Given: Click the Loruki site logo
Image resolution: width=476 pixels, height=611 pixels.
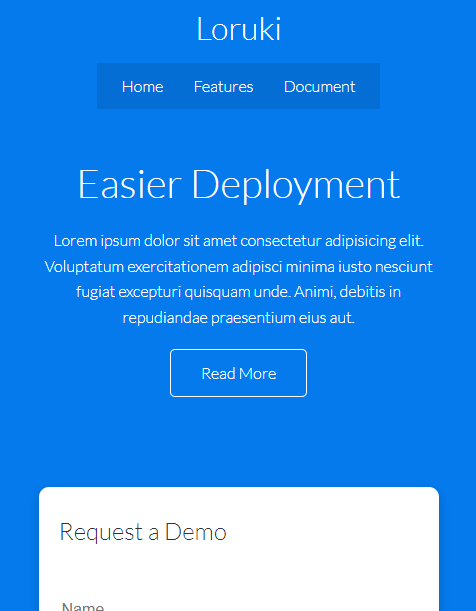Looking at the screenshot, I should point(238,29).
